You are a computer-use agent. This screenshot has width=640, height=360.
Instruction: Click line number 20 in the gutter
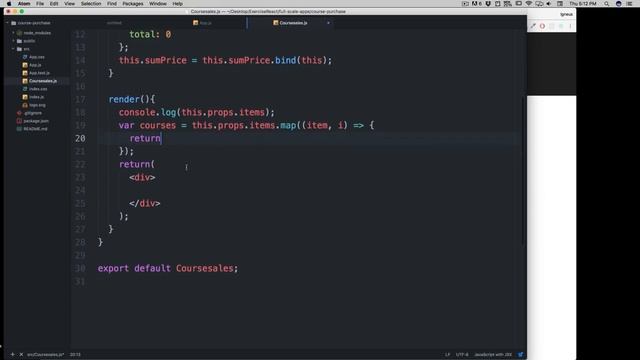(80, 138)
